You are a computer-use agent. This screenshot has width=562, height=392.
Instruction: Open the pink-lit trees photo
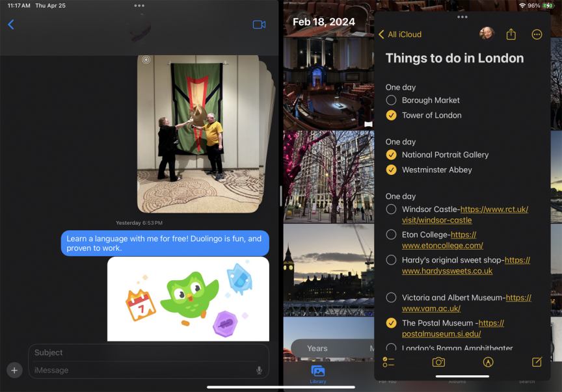click(x=328, y=177)
